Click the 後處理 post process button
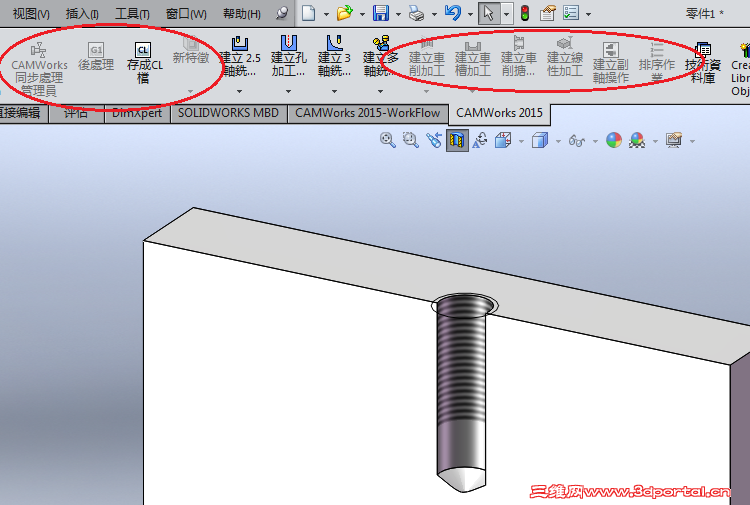The height and width of the screenshot is (505, 750). (96, 57)
